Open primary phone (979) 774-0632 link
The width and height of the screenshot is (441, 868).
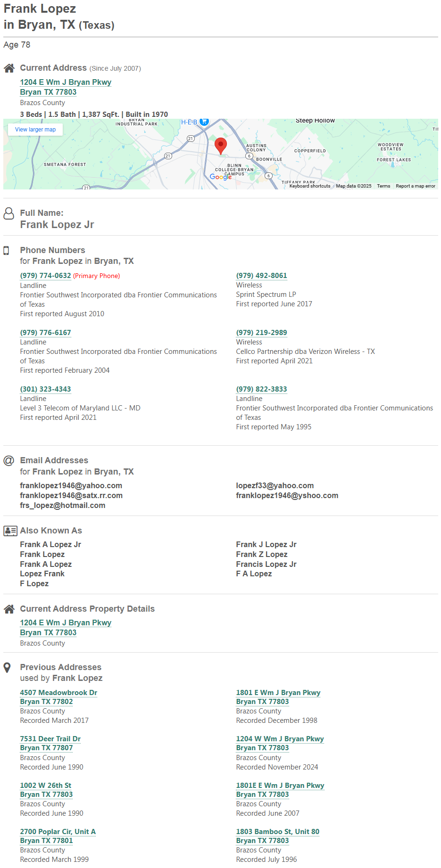[x=45, y=276]
